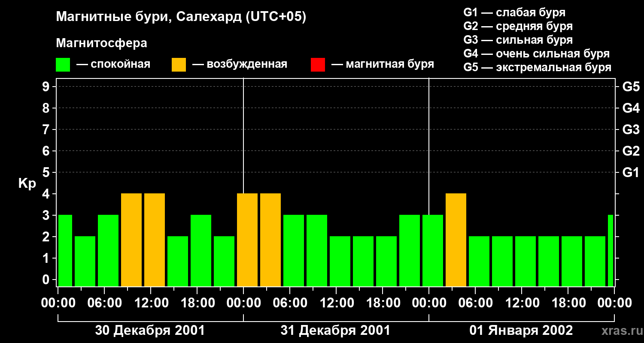The image size is (644, 343).
Task: Click the '— магнитная буря' legend label
Action: (383, 64)
